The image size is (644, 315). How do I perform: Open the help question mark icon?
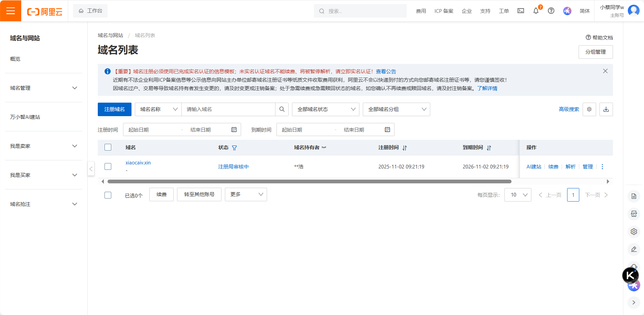click(551, 11)
